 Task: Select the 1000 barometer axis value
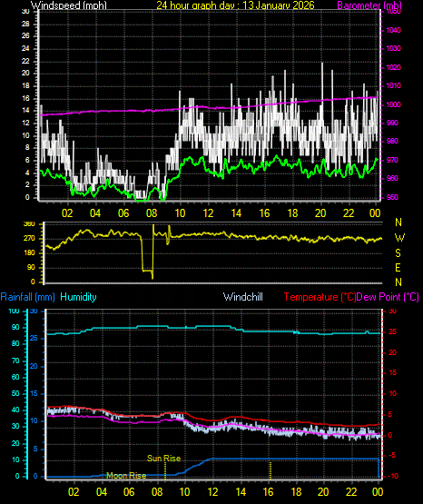[x=393, y=104]
